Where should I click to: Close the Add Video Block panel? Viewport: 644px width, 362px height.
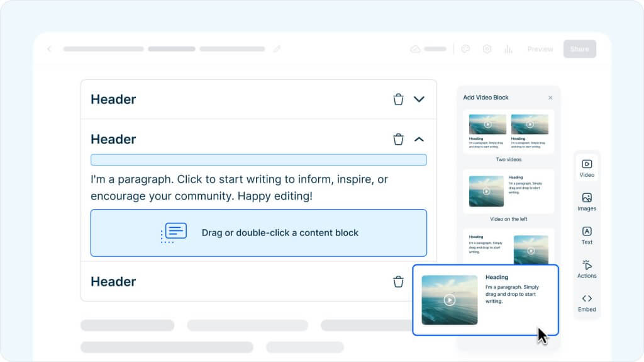(x=550, y=98)
